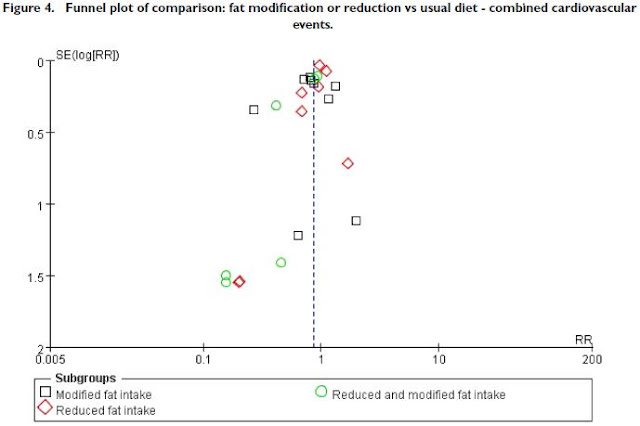The width and height of the screenshot is (640, 426).
Task: Click the green circle near SE 0.3
Action: (276, 105)
